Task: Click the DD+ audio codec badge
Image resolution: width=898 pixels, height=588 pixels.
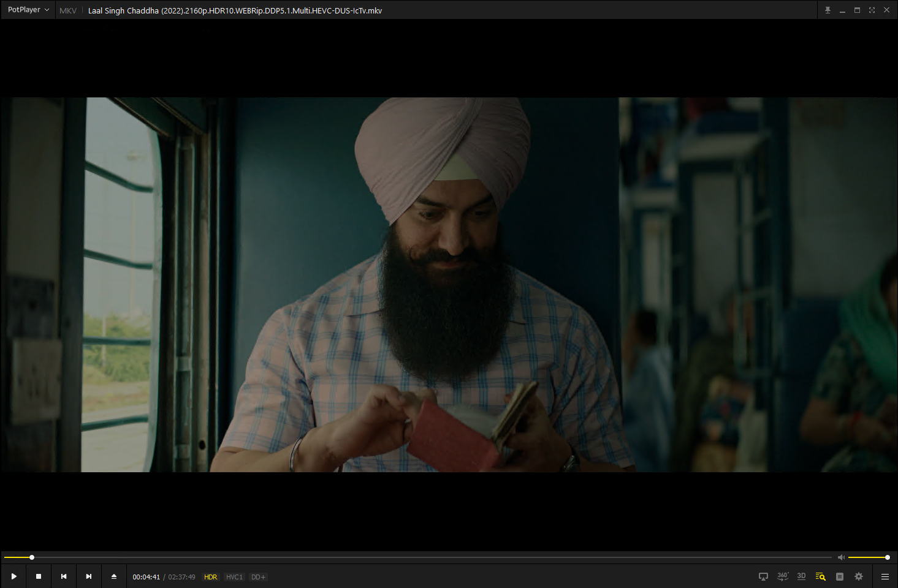Action: pos(258,577)
